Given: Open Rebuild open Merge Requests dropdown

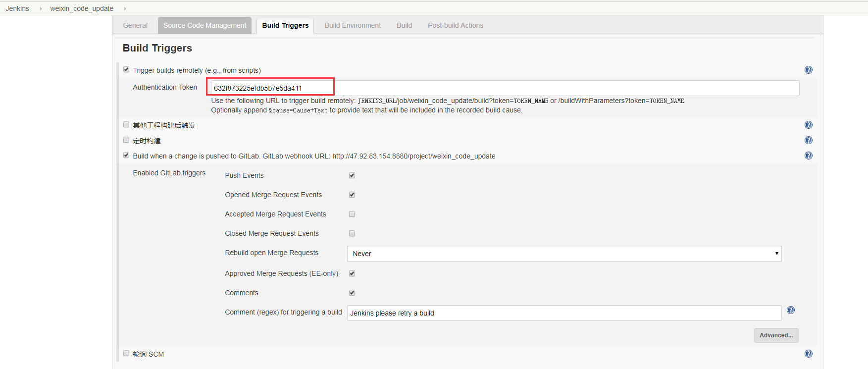Looking at the screenshot, I should pos(564,254).
